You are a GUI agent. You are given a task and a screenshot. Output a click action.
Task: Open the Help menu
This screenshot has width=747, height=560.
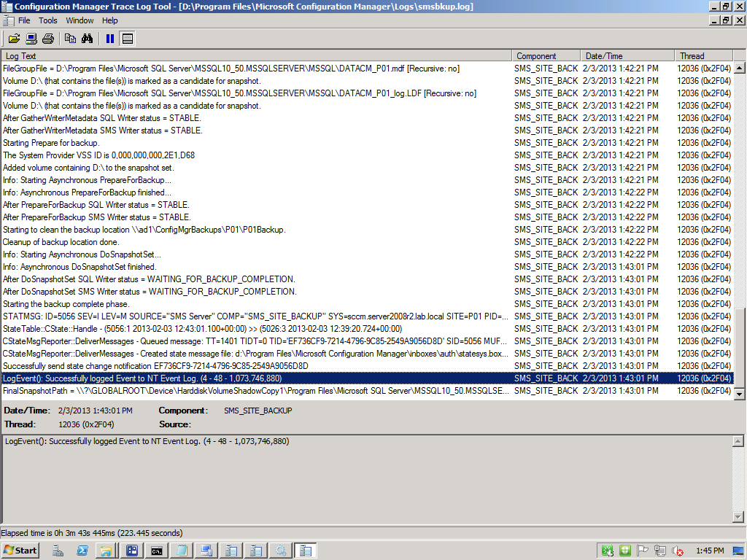coord(109,20)
